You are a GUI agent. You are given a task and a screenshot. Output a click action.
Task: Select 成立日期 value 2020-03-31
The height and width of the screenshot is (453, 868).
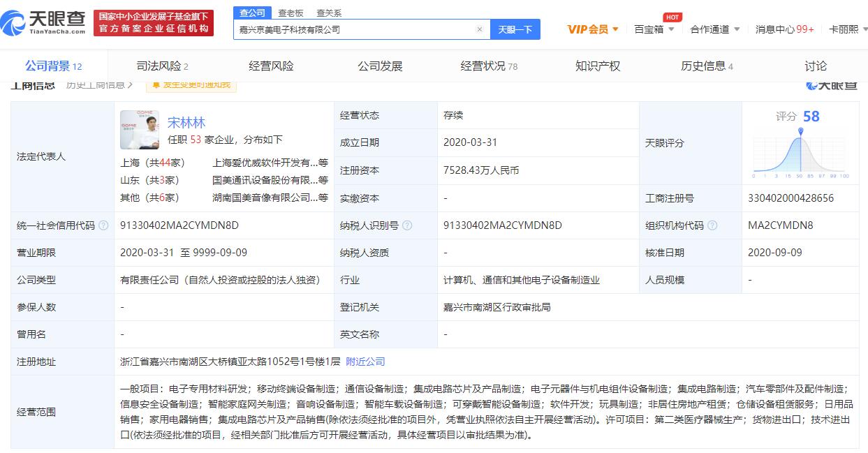pyautogui.click(x=470, y=142)
